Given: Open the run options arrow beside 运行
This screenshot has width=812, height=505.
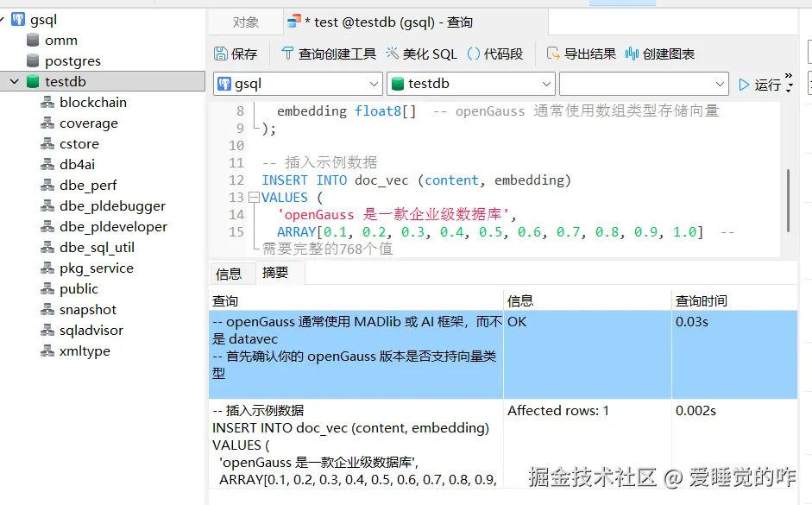Looking at the screenshot, I should point(789,84).
